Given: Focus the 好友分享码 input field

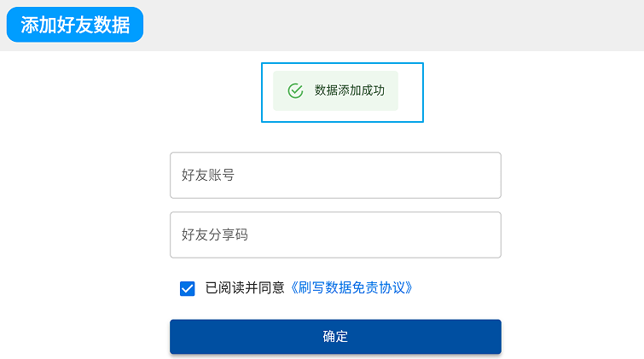Looking at the screenshot, I should (x=335, y=235).
